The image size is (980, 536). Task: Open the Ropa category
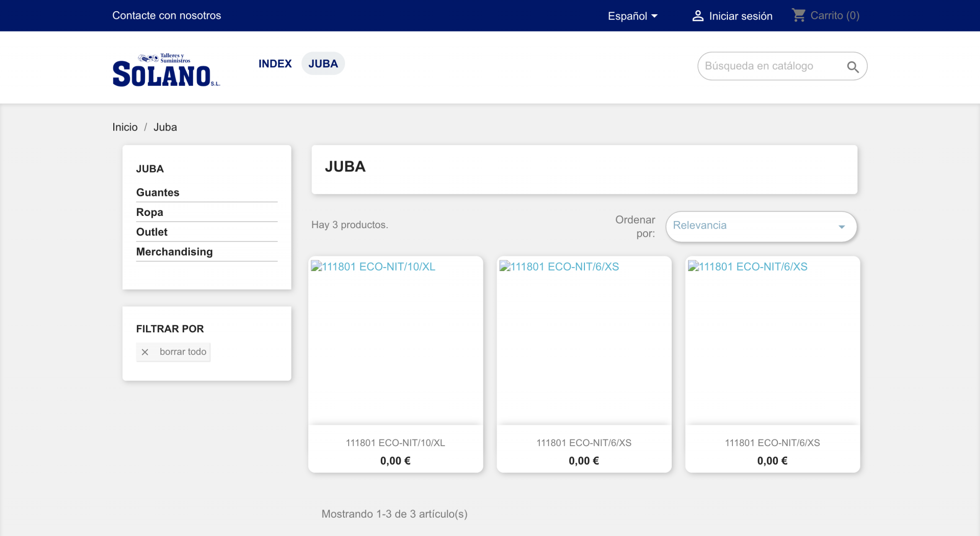point(150,212)
